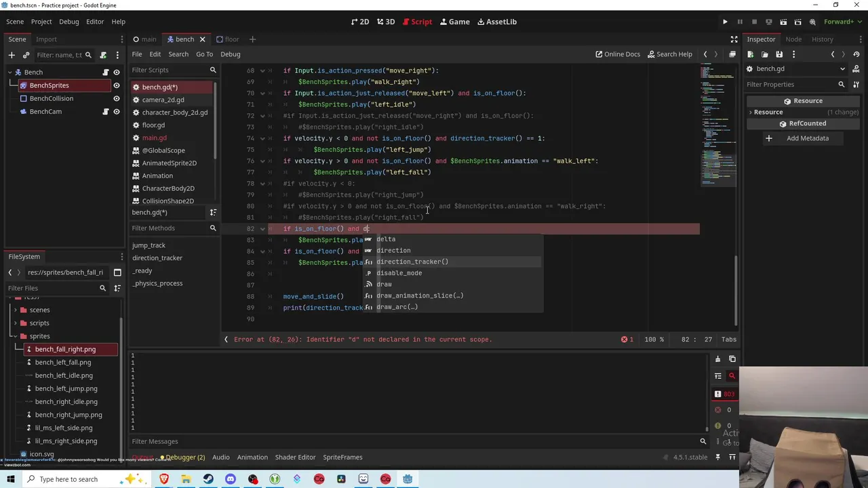Viewport: 868px width, 488px height.
Task: Sort files icon in FileSystem
Action: (117, 288)
